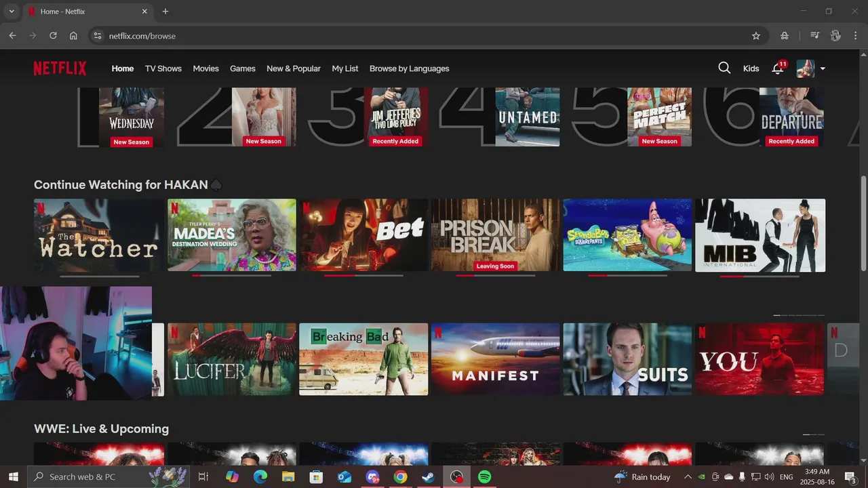Viewport: 868px width, 488px height.
Task: Open the Chrome profile avatar
Action: tap(835, 35)
